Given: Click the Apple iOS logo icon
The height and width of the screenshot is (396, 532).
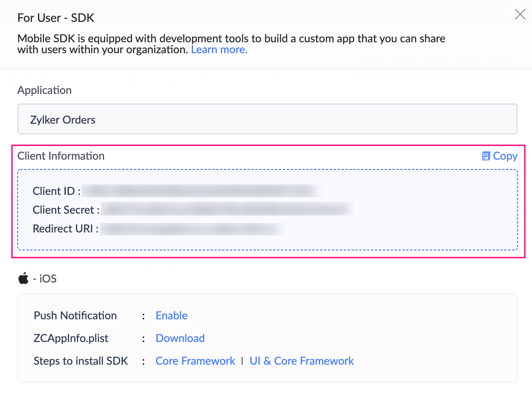Looking at the screenshot, I should 23,278.
